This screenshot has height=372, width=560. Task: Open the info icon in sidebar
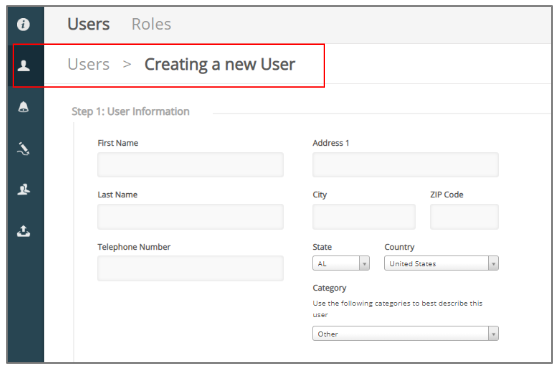click(23, 24)
